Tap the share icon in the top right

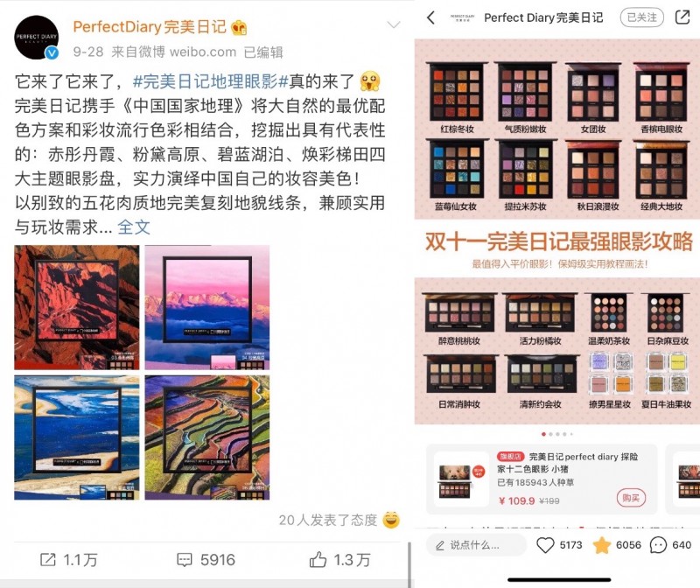pyautogui.click(x=682, y=17)
